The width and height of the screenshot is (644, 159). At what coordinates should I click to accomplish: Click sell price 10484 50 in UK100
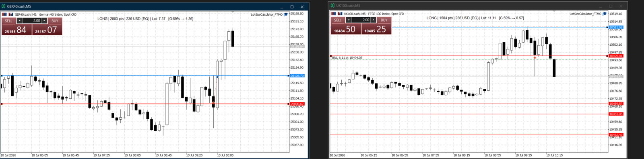[346, 29]
